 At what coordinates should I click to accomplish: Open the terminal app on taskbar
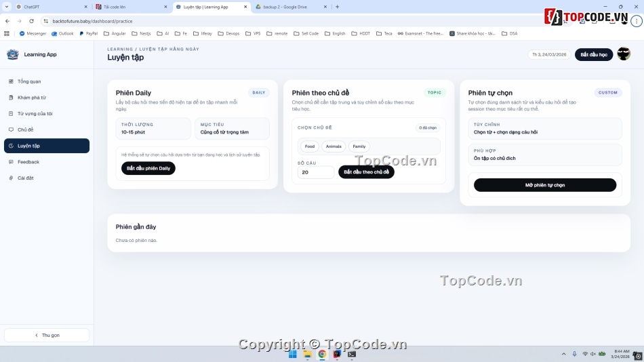(352, 354)
